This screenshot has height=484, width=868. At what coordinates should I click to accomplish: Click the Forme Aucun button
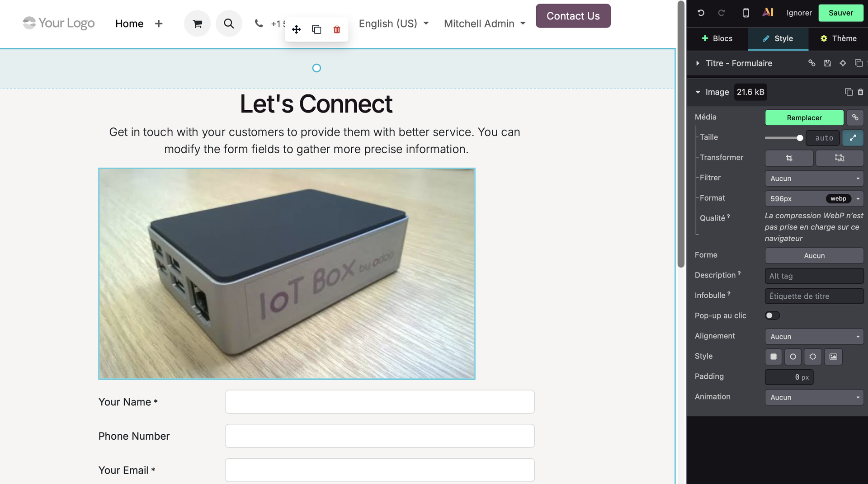814,255
